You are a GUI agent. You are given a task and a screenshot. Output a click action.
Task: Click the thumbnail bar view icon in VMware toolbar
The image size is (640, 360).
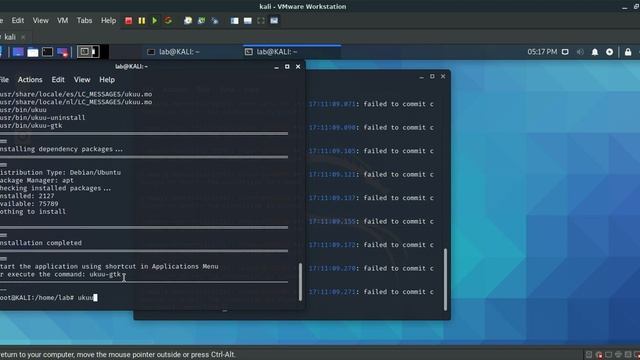click(x=248, y=20)
